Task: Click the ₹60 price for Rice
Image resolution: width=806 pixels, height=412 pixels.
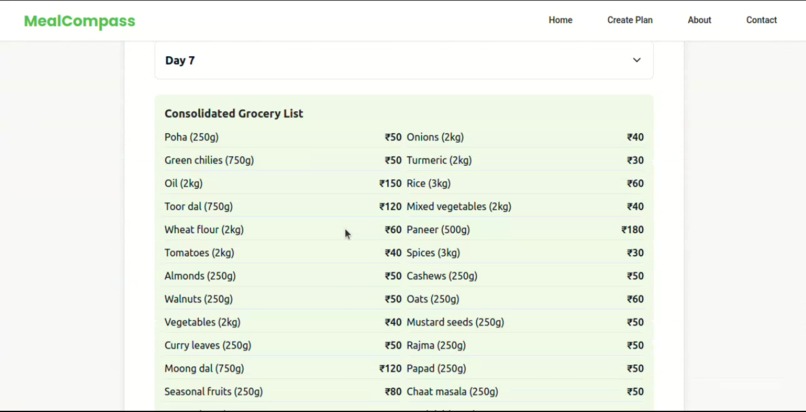Action: click(635, 183)
